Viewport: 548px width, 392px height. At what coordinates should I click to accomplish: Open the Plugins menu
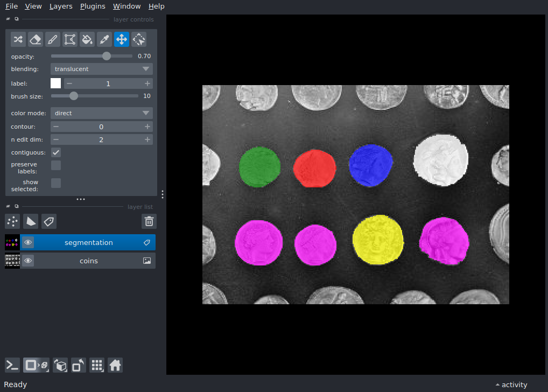click(92, 6)
